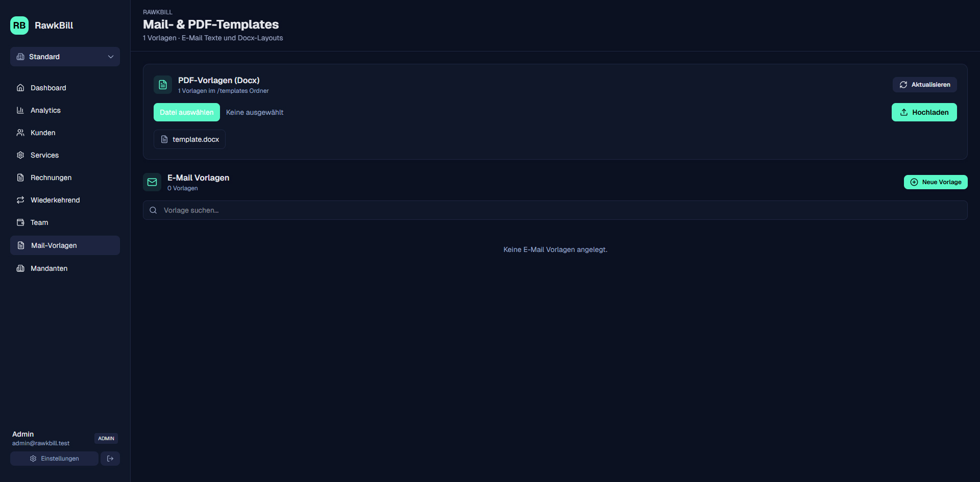Navigate to Mandanten

(x=49, y=268)
